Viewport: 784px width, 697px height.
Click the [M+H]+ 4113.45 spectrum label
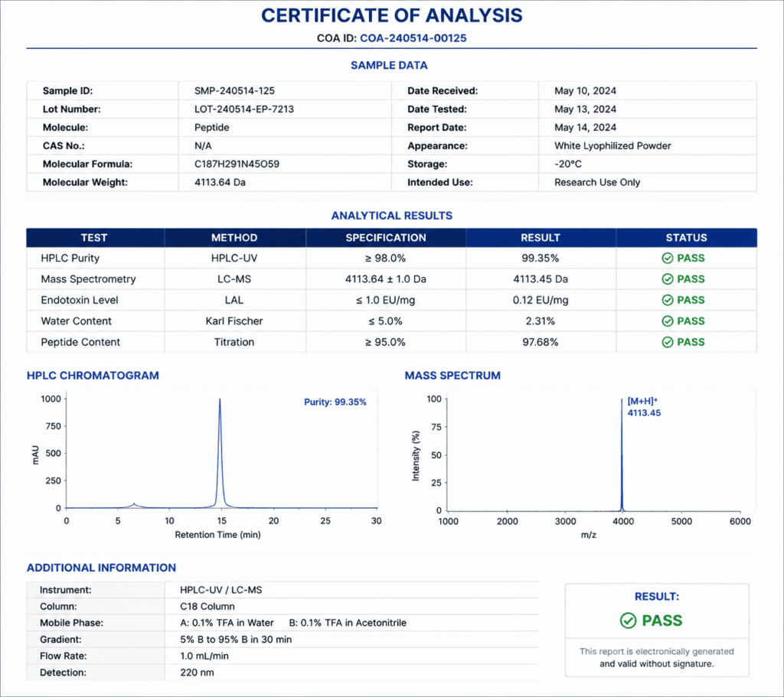click(x=644, y=407)
